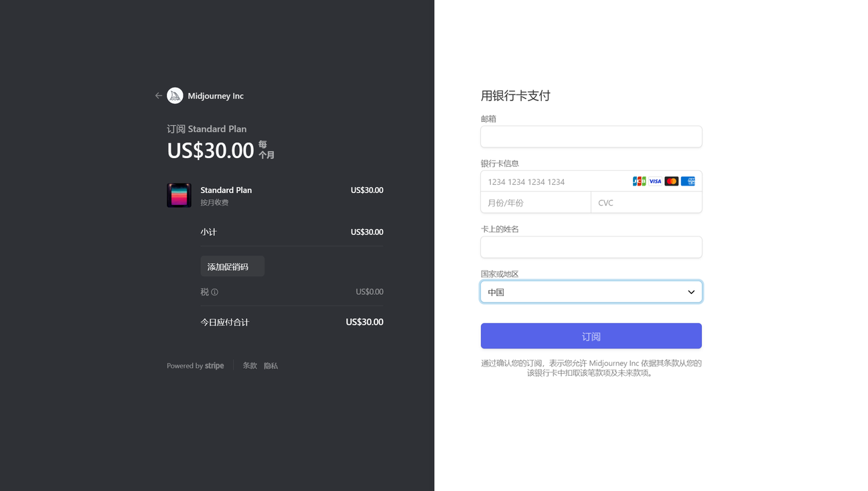Click the 订阅 subscribe button
The image size is (868, 491).
tap(591, 336)
